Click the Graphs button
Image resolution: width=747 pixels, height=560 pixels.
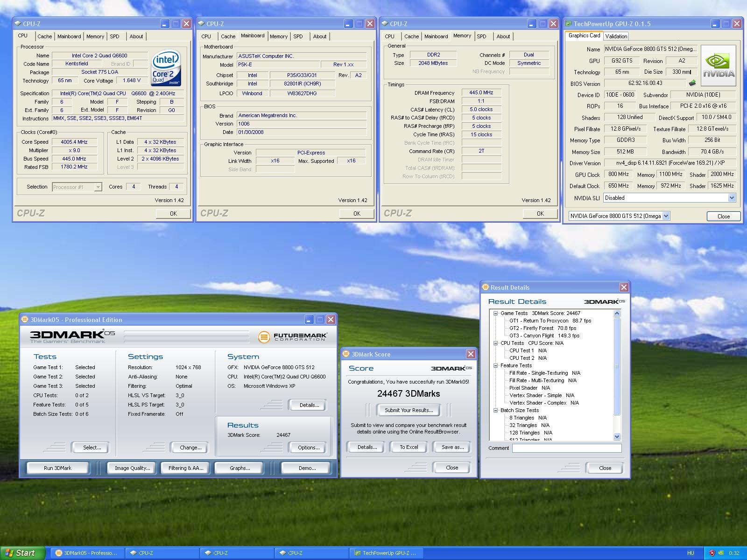(x=240, y=468)
